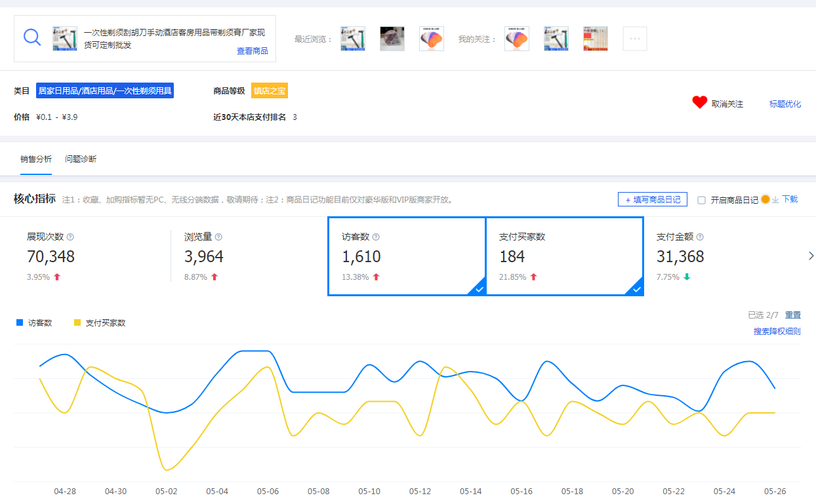Click the blue 访客数 legend swatch

coord(20,322)
